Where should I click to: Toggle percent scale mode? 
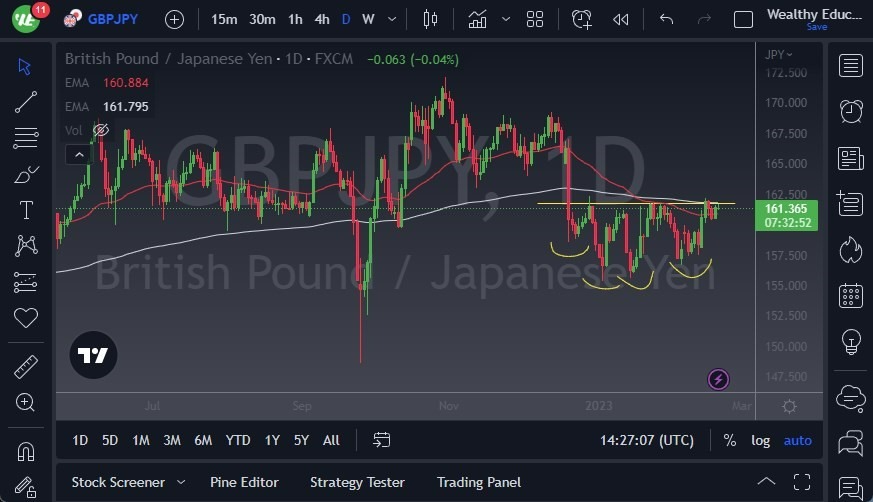coord(729,440)
